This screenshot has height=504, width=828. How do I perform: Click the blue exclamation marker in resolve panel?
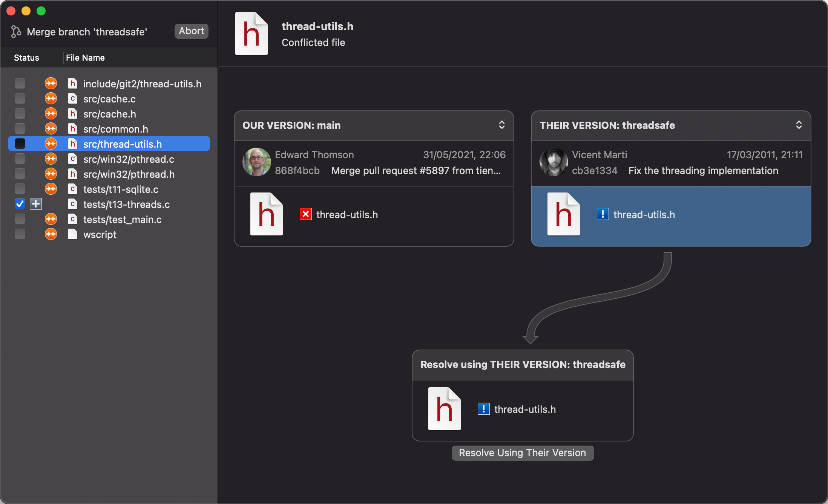click(x=484, y=409)
